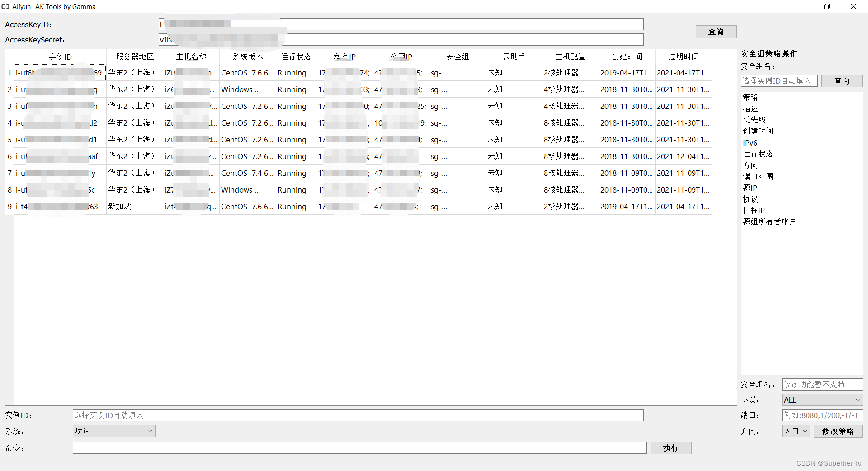
Task: Click the 修改策略 button
Action: tap(838, 431)
